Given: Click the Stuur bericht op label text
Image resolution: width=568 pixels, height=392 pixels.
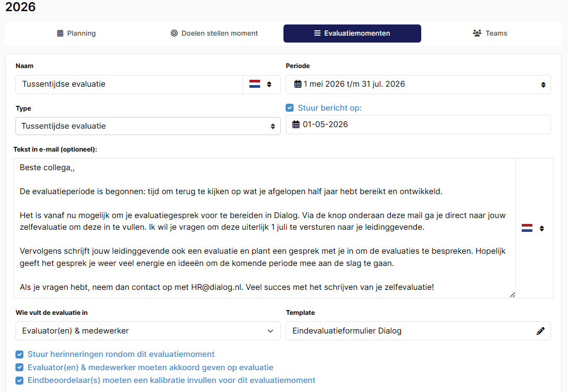Looking at the screenshot, I should 330,108.
